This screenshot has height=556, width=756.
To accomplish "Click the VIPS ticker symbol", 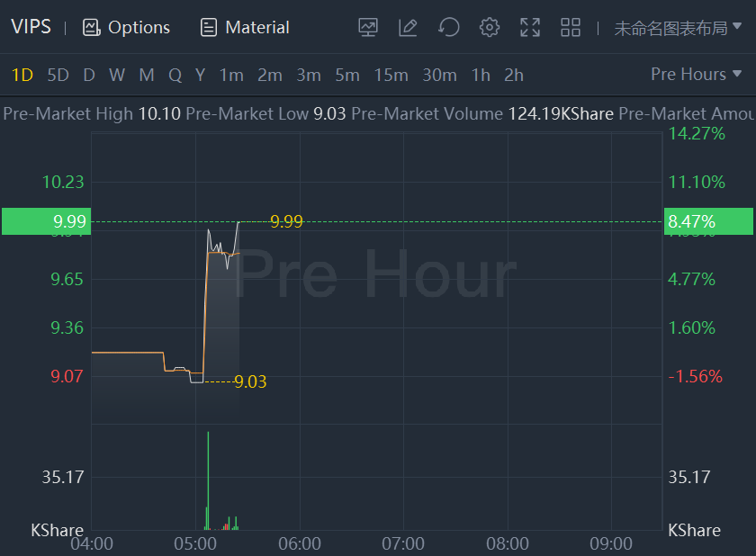I will (31, 27).
